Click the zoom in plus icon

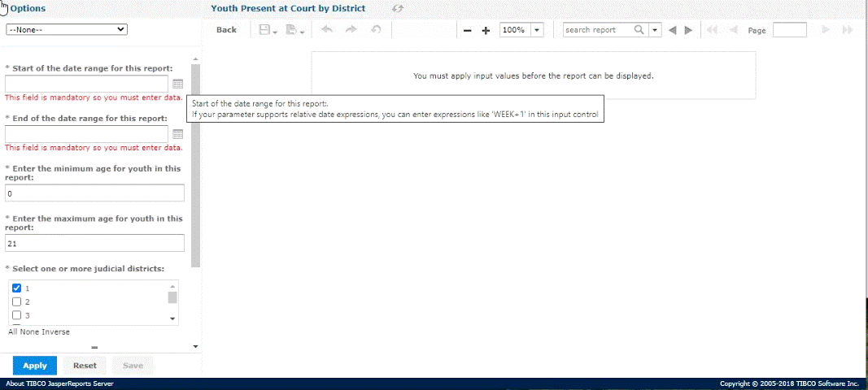tap(486, 30)
